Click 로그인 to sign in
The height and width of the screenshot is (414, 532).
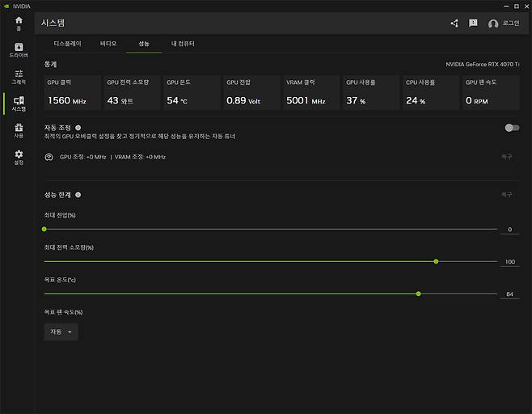(x=505, y=23)
